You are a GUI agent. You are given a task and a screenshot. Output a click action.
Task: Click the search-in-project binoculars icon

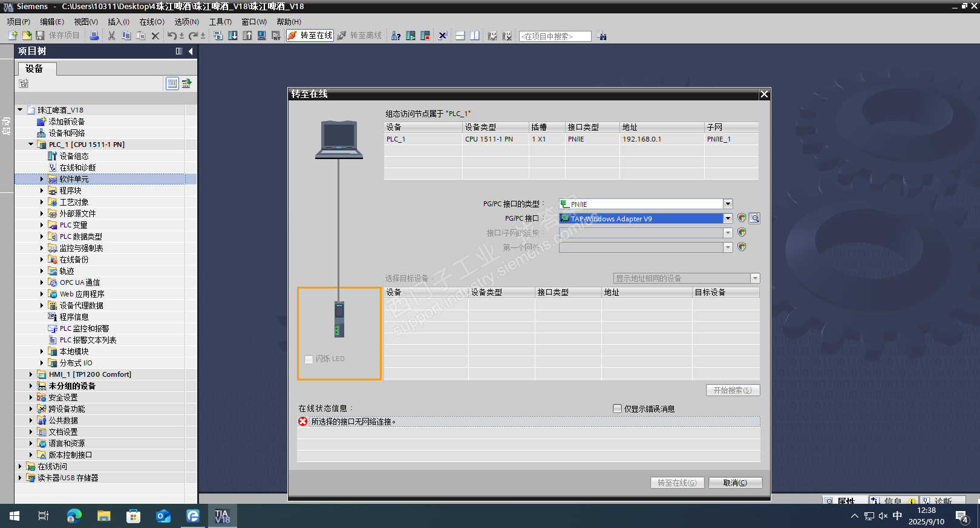[x=602, y=36]
